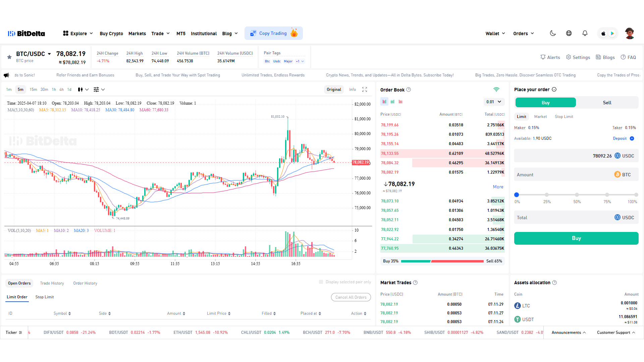Click order book connection wifi icon
The height and width of the screenshot is (362, 644).
(496, 89)
